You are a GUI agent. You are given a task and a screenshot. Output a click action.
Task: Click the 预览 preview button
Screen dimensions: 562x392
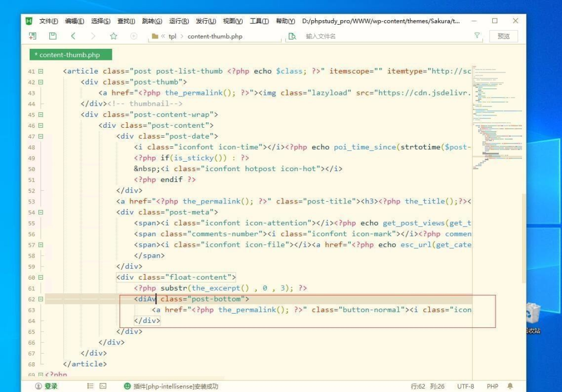[503, 36]
